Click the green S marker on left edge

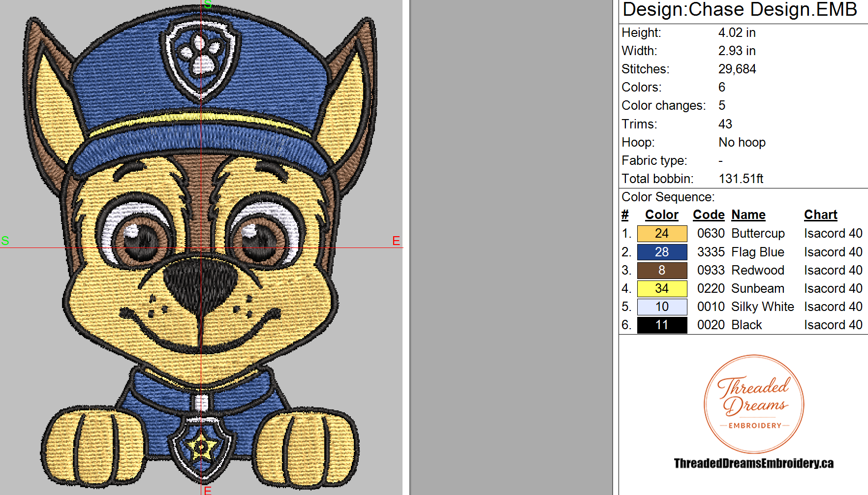click(x=5, y=241)
